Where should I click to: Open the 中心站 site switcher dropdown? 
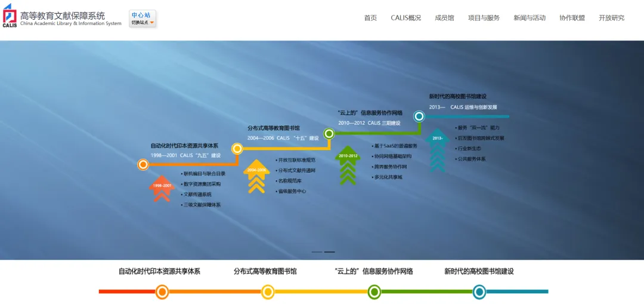pyautogui.click(x=143, y=19)
